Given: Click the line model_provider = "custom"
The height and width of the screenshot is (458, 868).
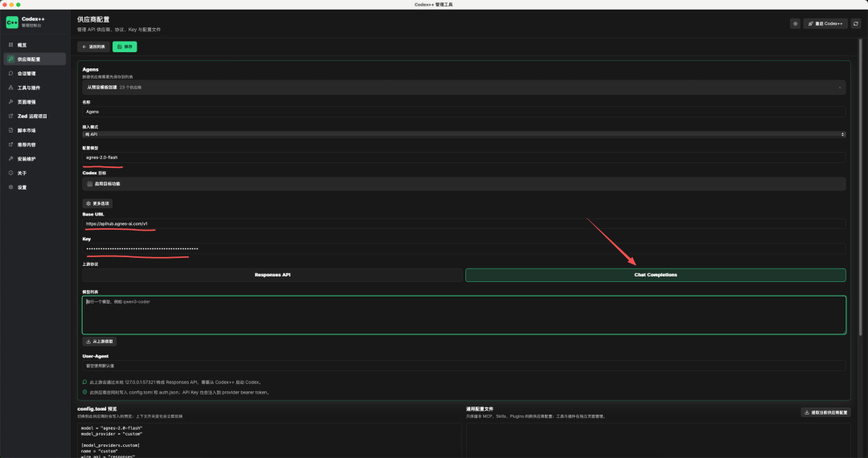Looking at the screenshot, I should pyautogui.click(x=112, y=434).
